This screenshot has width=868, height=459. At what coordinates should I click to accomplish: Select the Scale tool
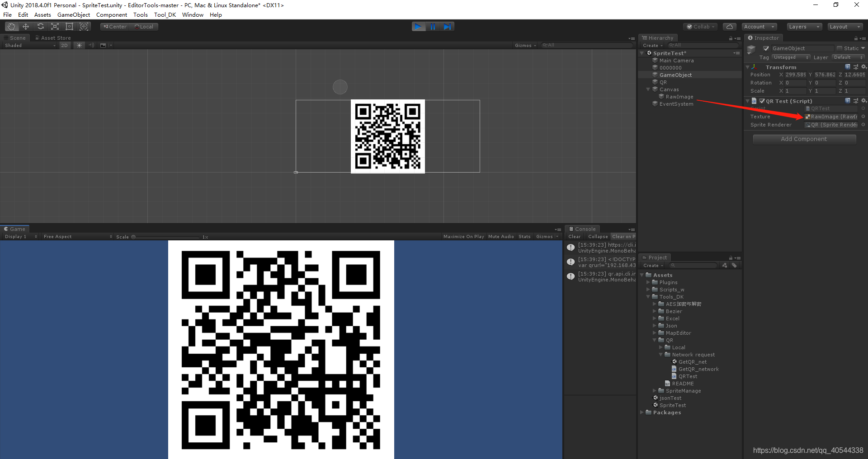55,26
